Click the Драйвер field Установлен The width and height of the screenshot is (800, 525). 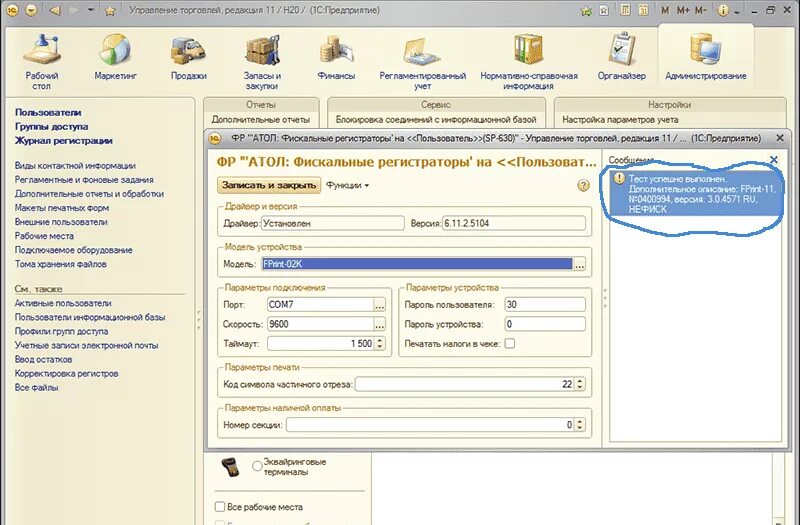tap(333, 223)
